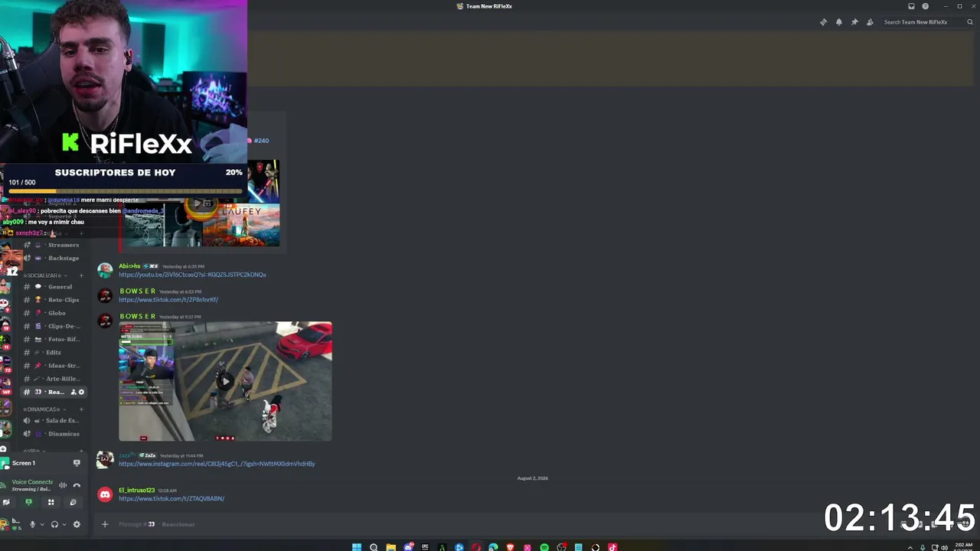Viewport: 980px width, 551px height.
Task: Toggle camera on in voice panel
Action: [x=6, y=502]
